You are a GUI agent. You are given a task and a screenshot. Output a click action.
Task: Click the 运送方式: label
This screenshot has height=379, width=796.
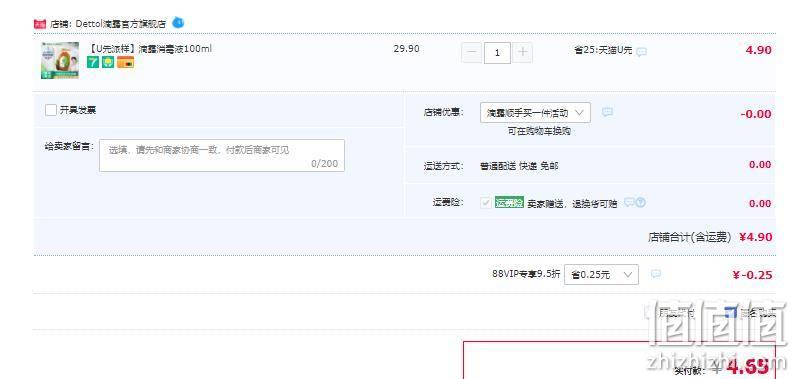coord(444,166)
